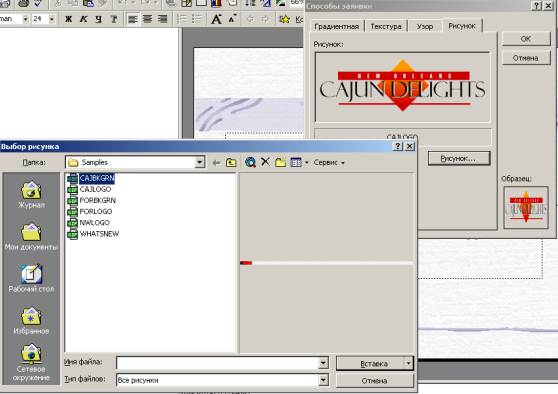558x394 pixels.
Task: Search the web from file dialog
Action: coord(250,162)
